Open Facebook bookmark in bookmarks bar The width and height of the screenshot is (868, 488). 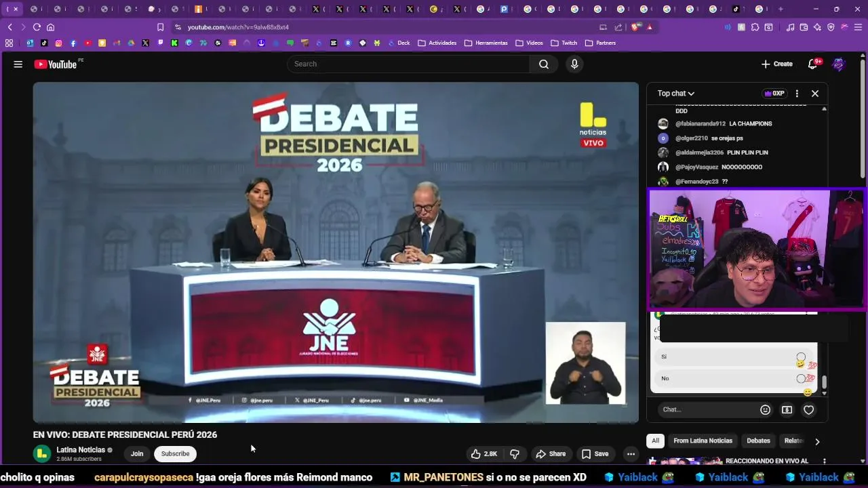[x=73, y=43]
